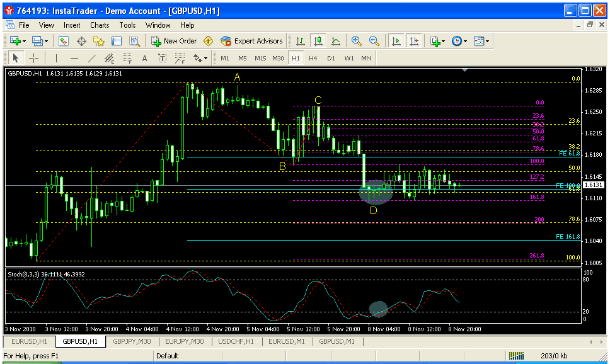Toggle Expert Advisors on or off
This screenshot has height=364, width=610.
click(251, 41)
